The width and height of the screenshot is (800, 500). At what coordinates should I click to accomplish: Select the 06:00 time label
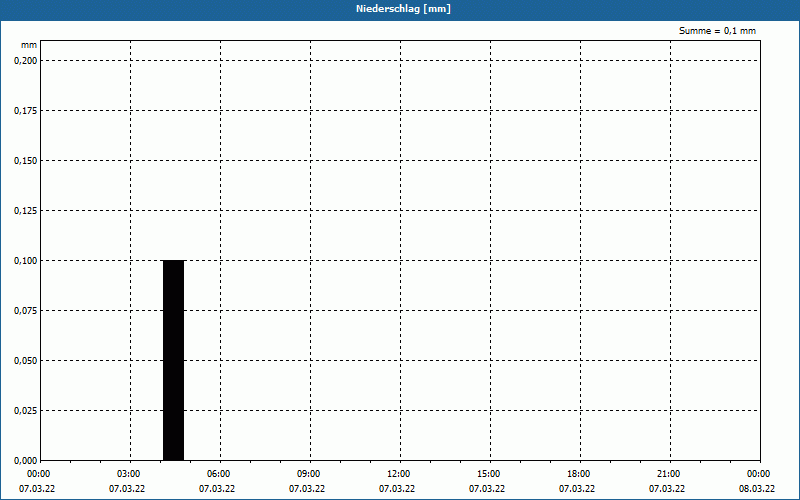217,474
